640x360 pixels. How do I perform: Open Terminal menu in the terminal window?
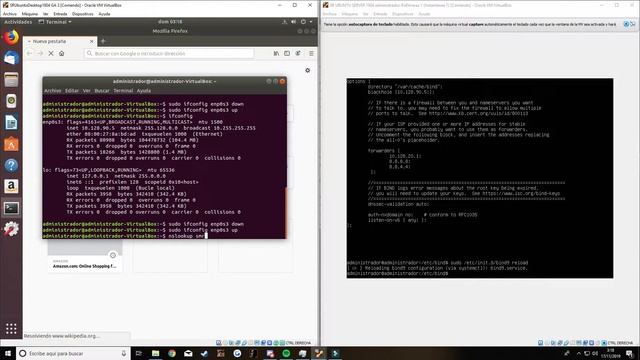coord(123,91)
